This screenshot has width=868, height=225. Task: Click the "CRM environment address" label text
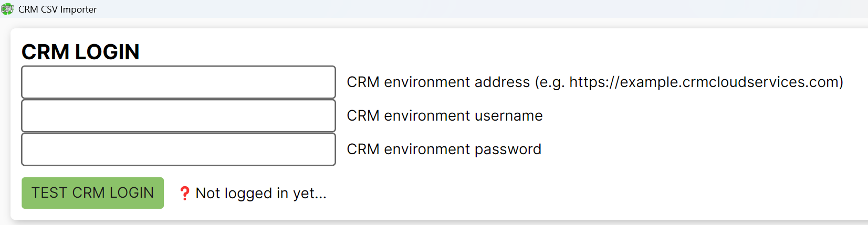pyautogui.click(x=438, y=82)
